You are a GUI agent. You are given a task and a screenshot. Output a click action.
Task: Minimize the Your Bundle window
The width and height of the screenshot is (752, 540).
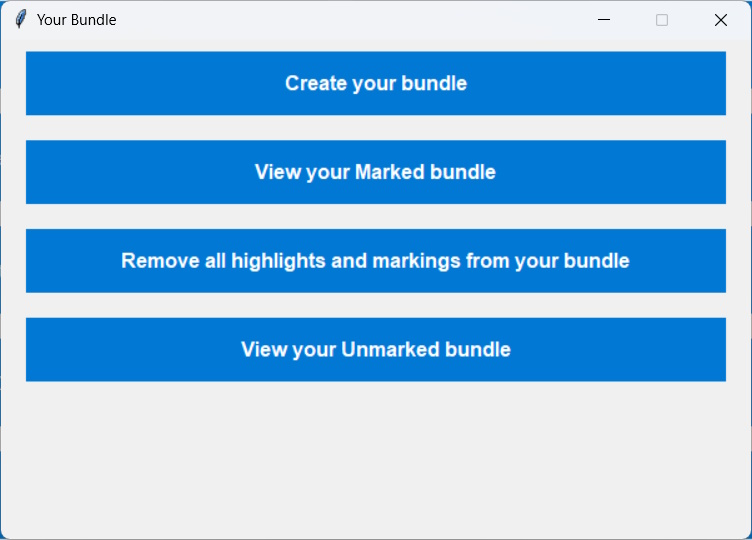pos(604,20)
